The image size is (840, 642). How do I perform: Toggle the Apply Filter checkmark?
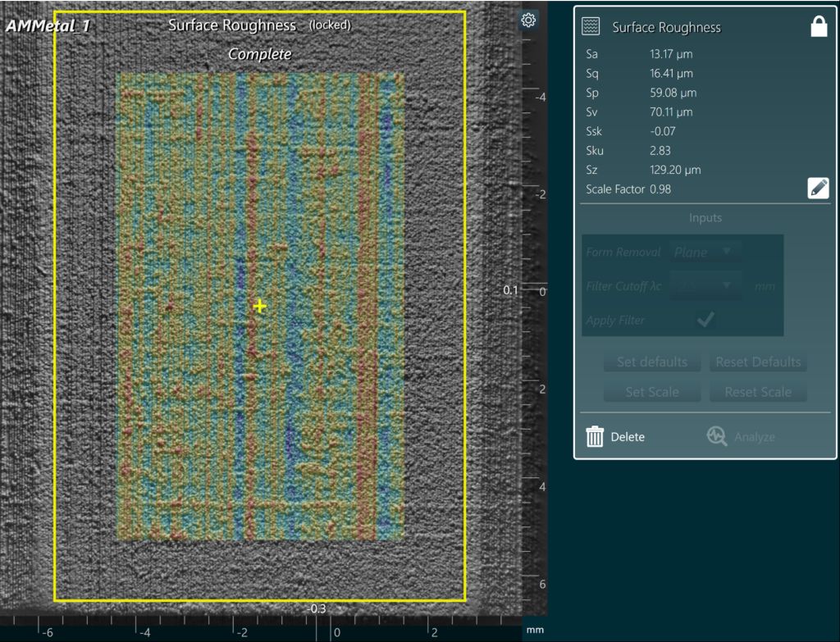click(704, 320)
